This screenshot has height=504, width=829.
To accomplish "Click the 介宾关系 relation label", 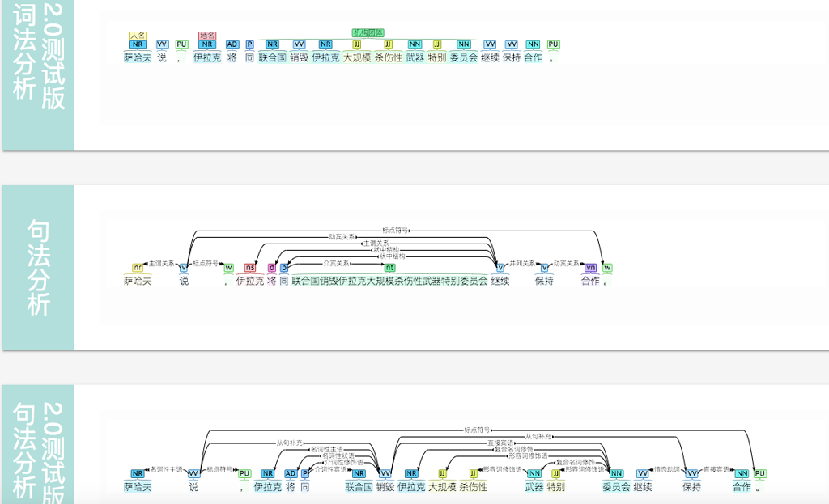I will click(336, 263).
